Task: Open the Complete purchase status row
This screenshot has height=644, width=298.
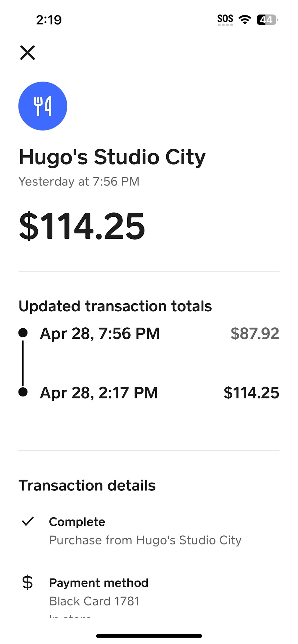Action: (145, 531)
